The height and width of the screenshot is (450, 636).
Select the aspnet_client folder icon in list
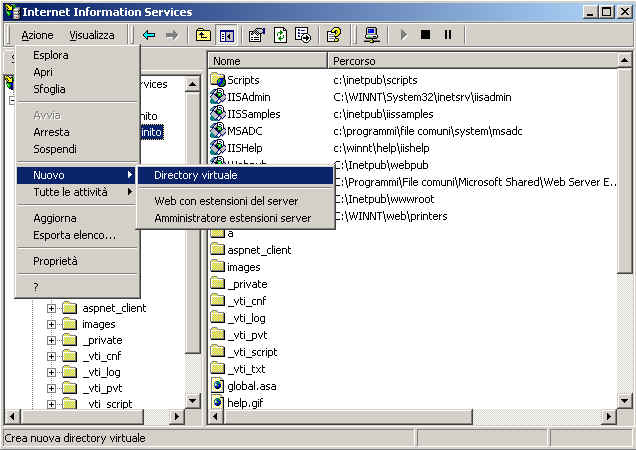[218, 249]
